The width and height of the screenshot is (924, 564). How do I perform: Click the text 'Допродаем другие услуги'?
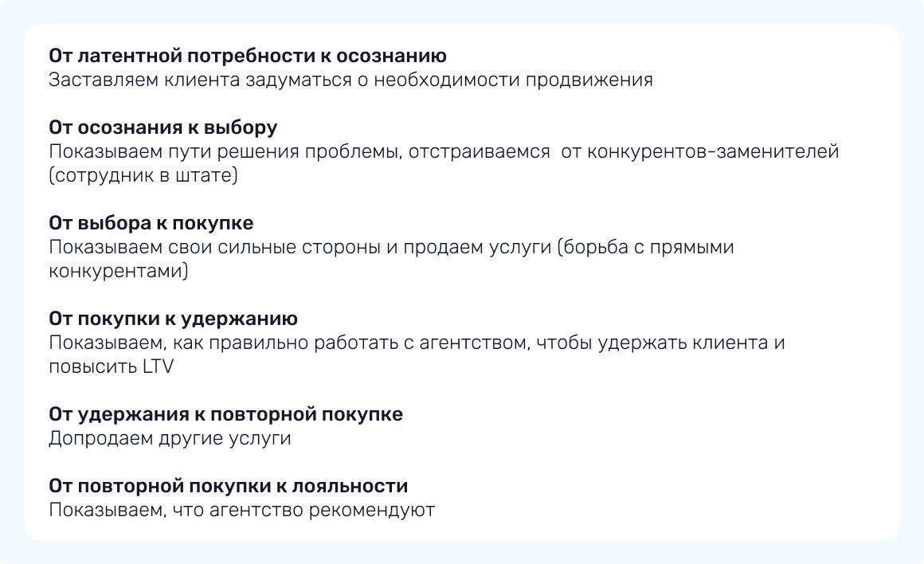pyautogui.click(x=170, y=439)
